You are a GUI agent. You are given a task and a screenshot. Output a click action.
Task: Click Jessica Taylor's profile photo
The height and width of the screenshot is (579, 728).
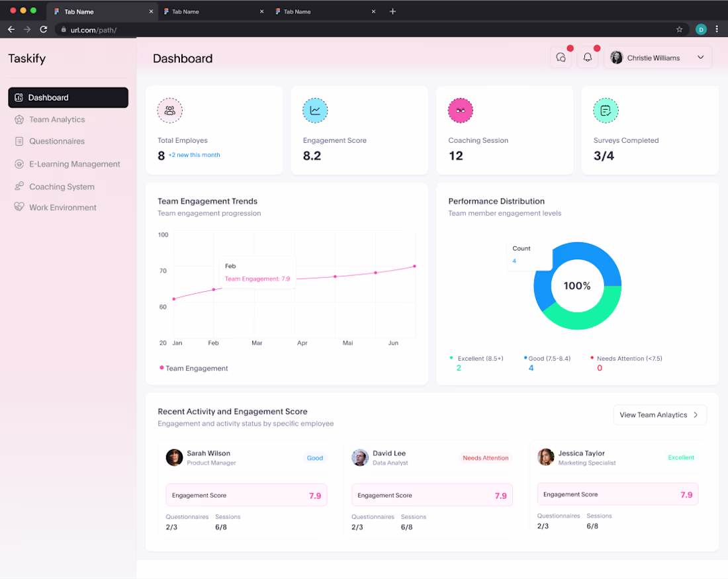pyautogui.click(x=546, y=457)
